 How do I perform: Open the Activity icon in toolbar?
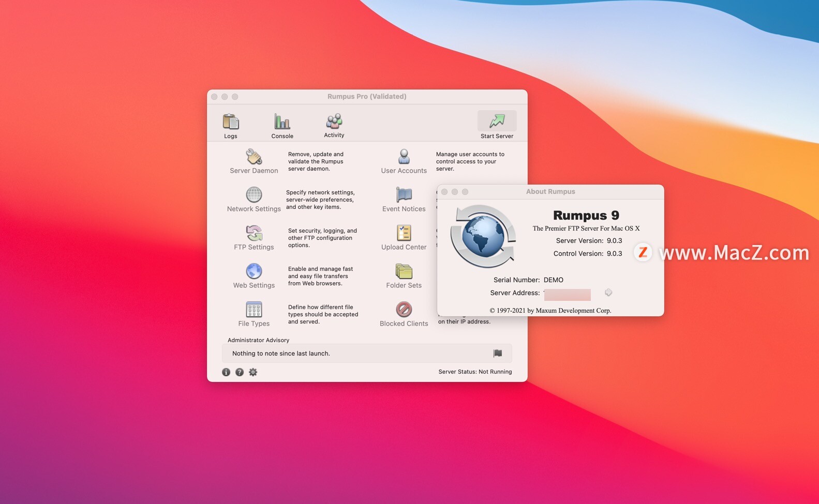334,121
